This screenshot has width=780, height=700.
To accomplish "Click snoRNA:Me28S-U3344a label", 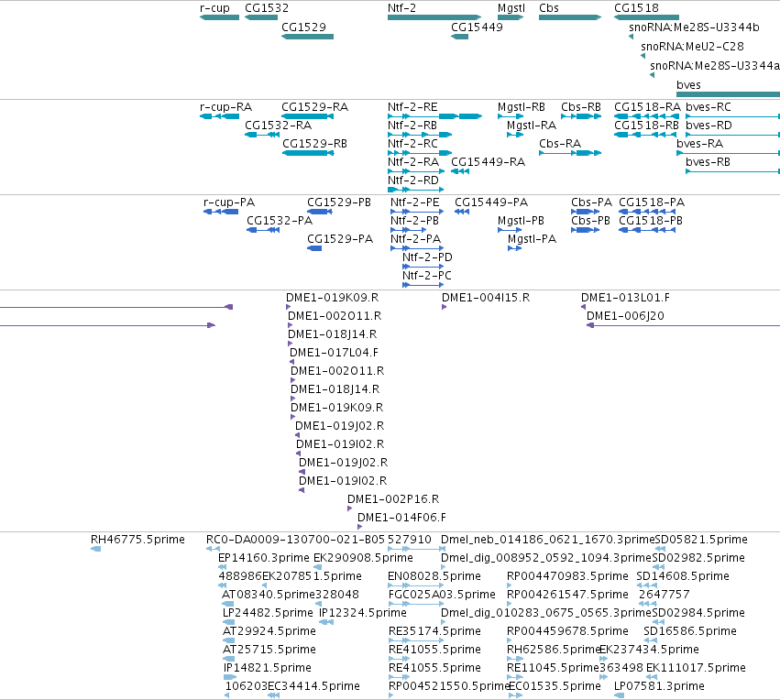I will (x=715, y=65).
